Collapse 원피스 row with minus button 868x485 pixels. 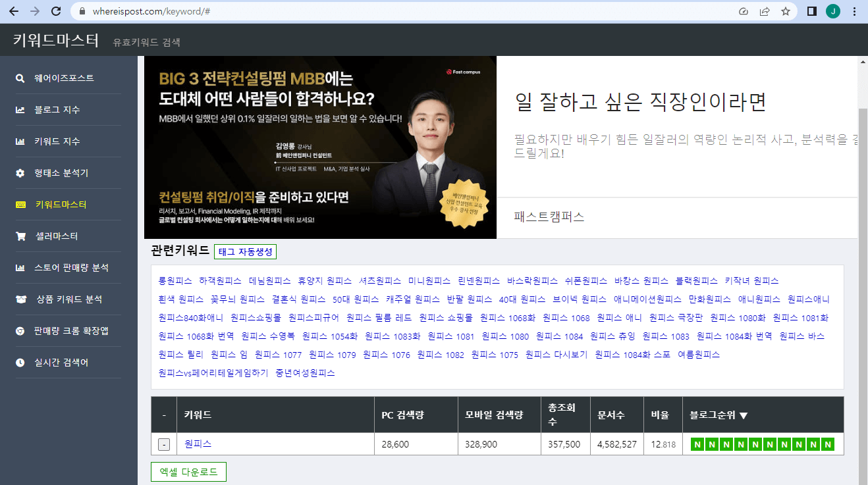point(164,445)
